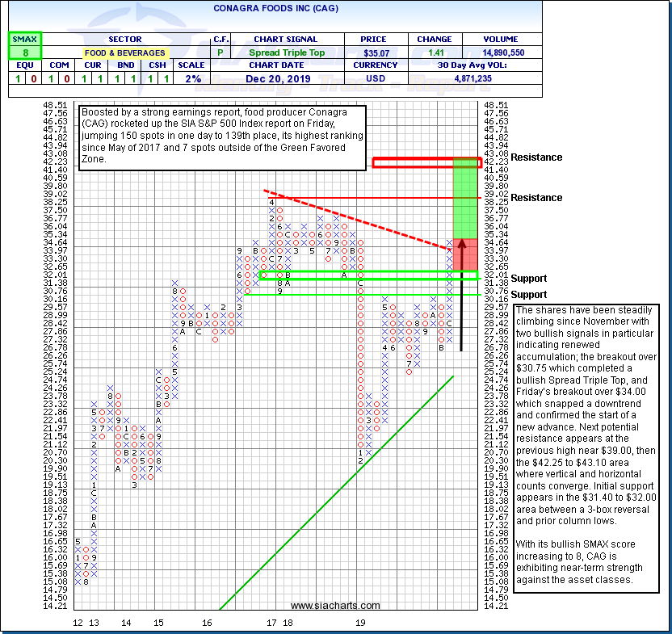Click the www.siacharts.com watermark link
This screenshot has height=634, width=672.
pyautogui.click(x=334, y=605)
